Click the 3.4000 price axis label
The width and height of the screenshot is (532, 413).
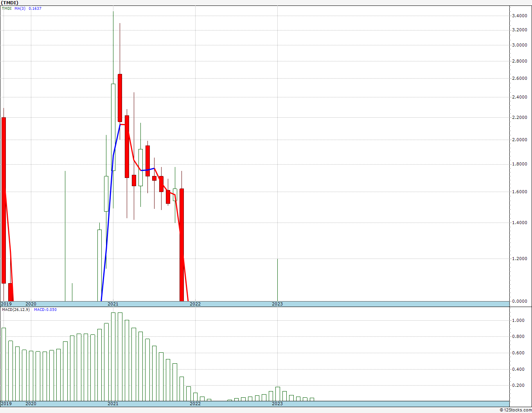(519, 16)
